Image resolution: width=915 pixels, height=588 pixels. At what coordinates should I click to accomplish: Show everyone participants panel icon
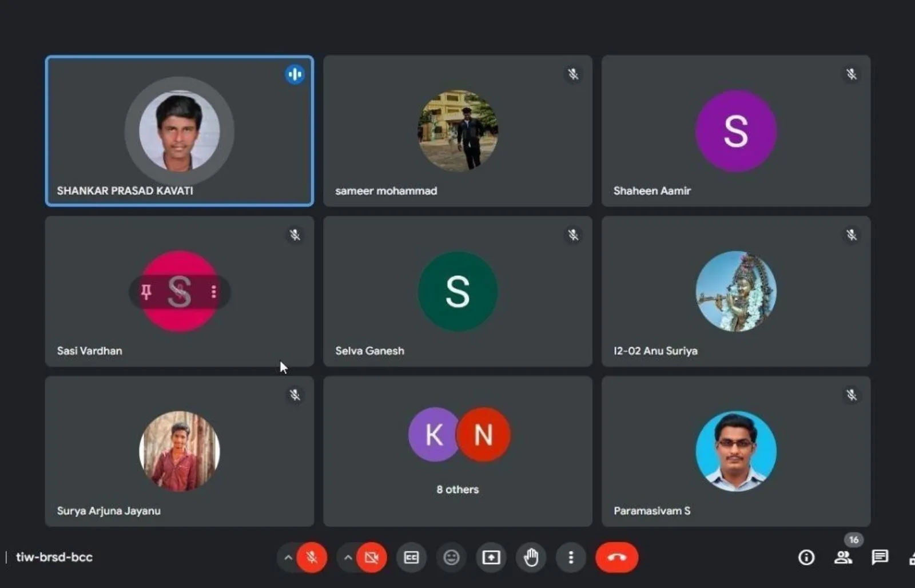[x=843, y=557]
